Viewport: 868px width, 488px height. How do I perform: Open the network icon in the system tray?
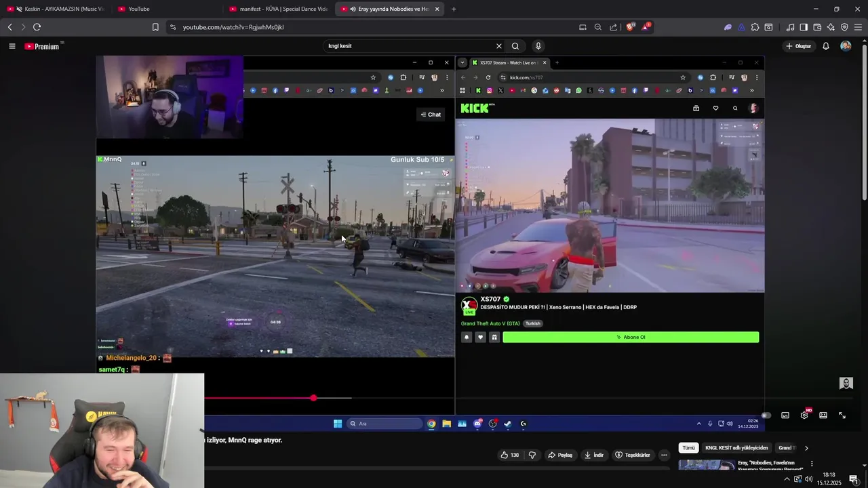[798, 479]
